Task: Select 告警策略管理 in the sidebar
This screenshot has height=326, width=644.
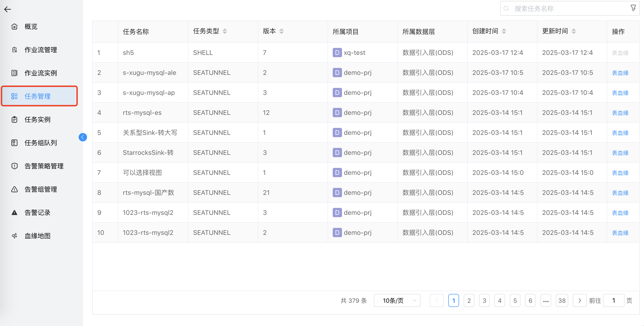Action: pyautogui.click(x=44, y=166)
